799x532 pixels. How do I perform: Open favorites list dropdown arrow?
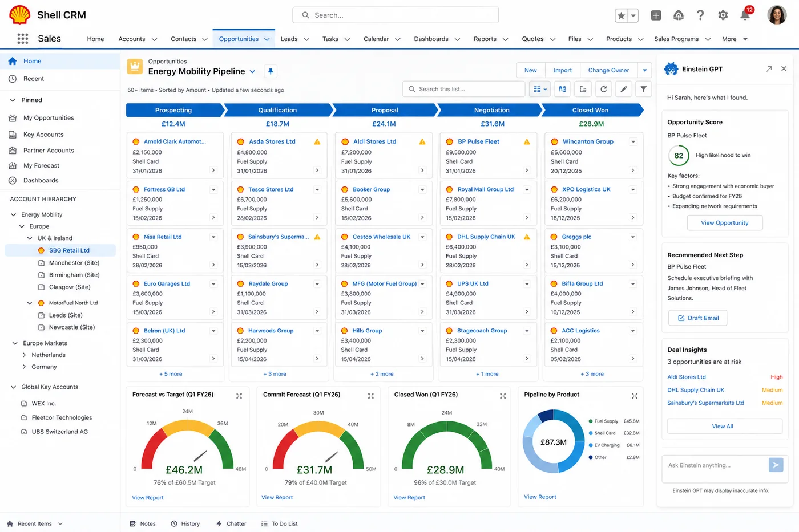[x=633, y=16]
